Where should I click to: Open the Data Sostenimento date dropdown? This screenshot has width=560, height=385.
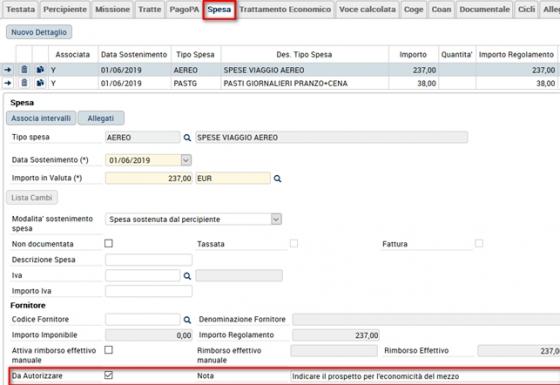pos(186,160)
